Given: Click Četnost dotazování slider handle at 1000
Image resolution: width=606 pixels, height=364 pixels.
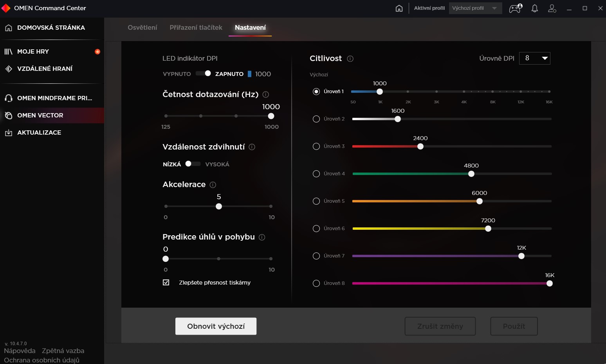Looking at the screenshot, I should (271, 116).
